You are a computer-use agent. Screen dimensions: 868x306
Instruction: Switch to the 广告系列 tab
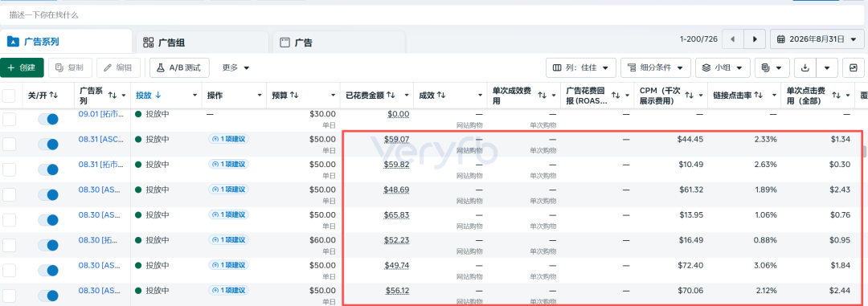pos(66,42)
